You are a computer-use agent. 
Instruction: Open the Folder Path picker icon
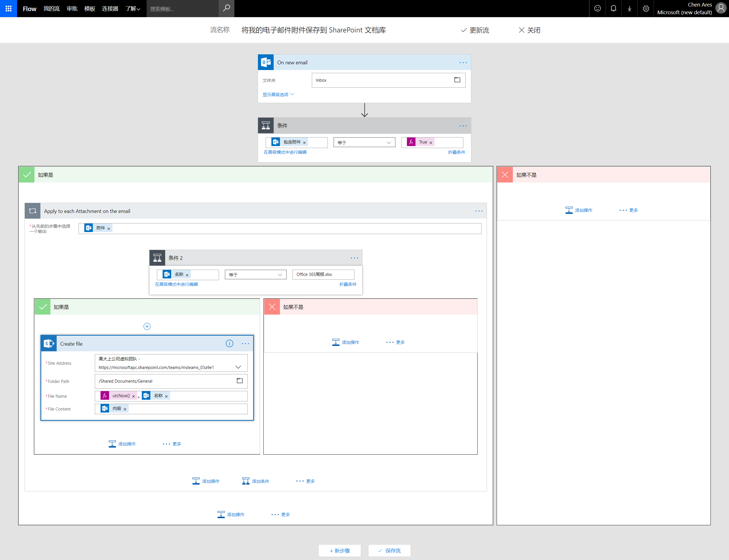tap(239, 381)
